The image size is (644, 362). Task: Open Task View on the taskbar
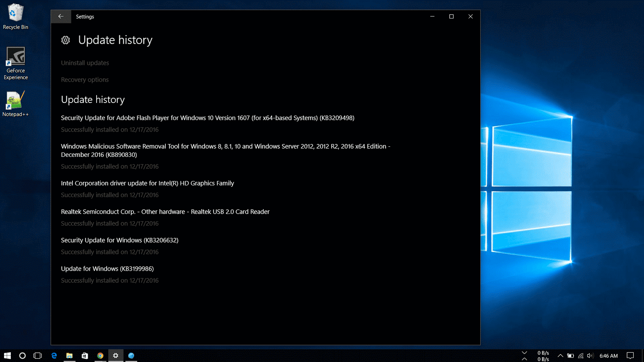tap(37, 356)
